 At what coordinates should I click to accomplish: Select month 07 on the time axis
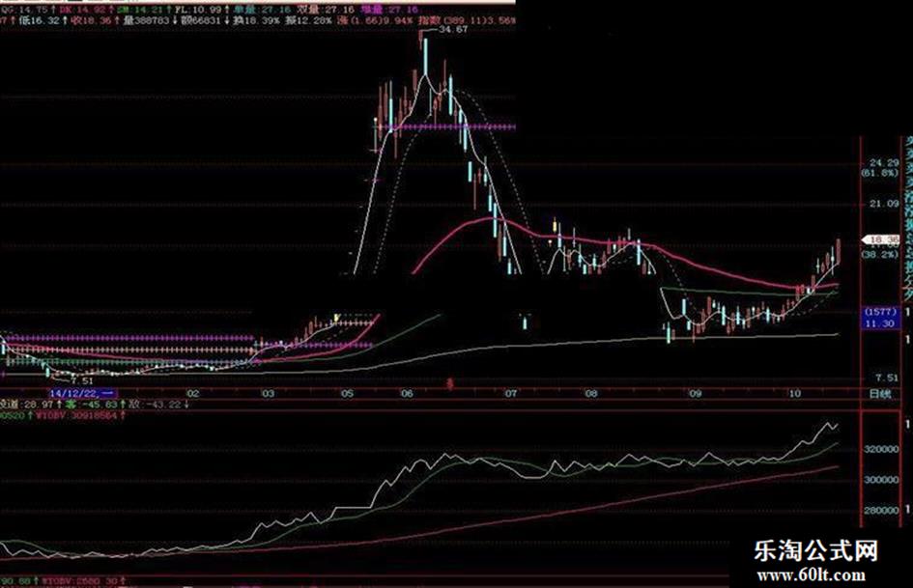click(x=511, y=394)
